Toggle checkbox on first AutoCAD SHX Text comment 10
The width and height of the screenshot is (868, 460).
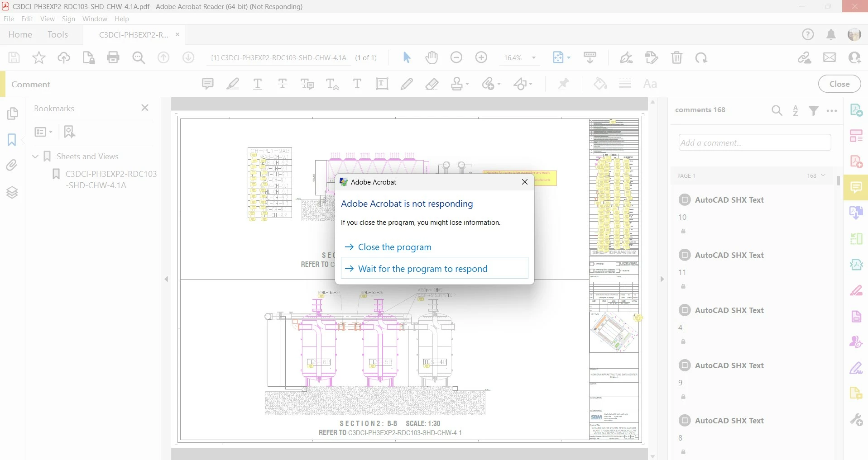click(x=685, y=199)
